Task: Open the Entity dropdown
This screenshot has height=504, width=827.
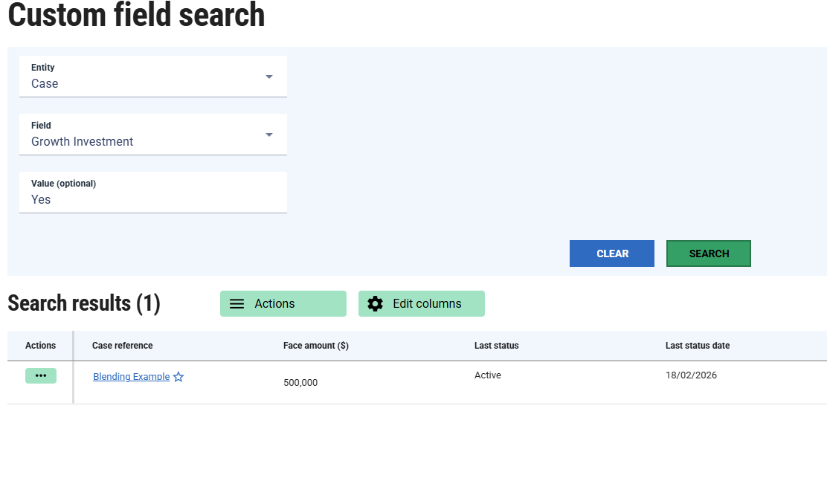Action: [152, 77]
